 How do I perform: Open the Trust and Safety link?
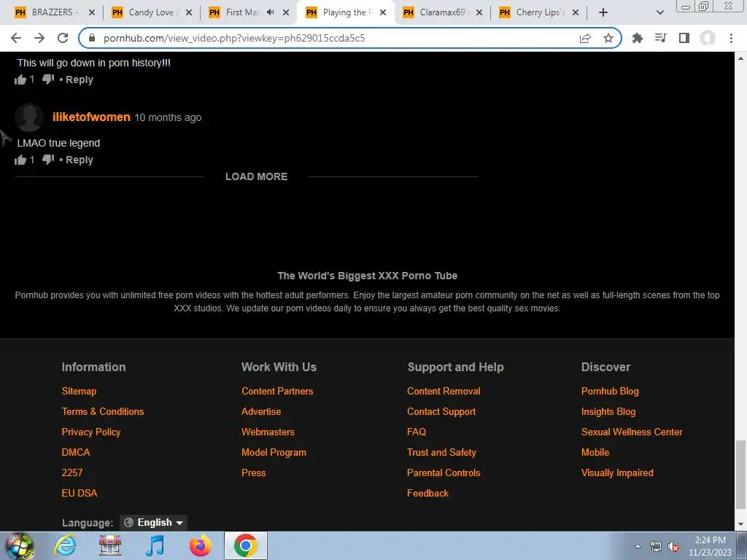point(441,452)
